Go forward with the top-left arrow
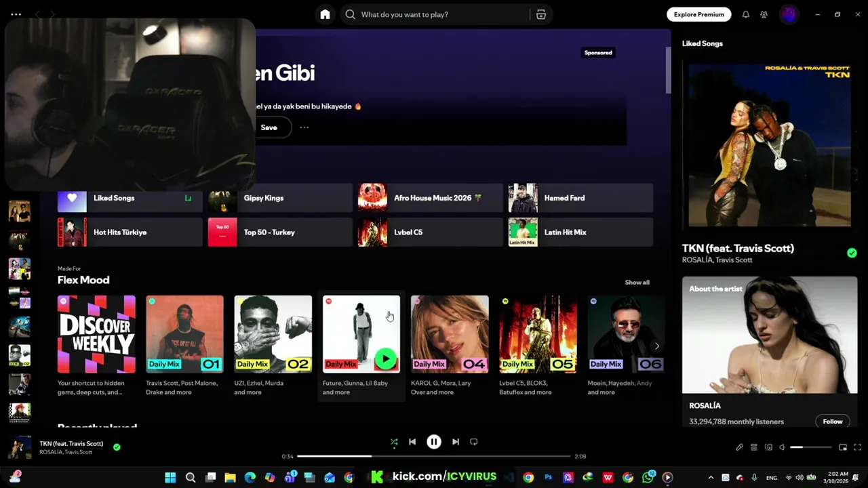The height and width of the screenshot is (488, 868). [x=52, y=14]
